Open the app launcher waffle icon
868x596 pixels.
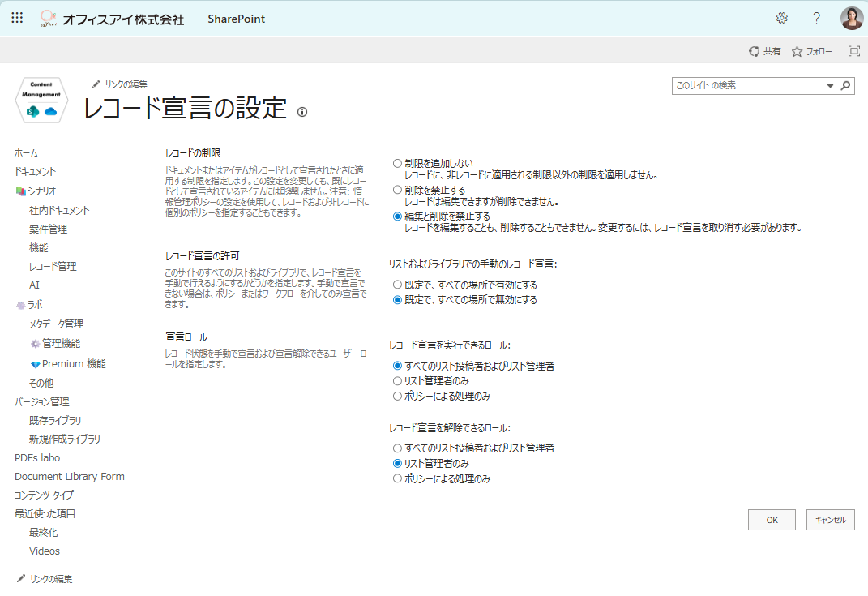point(17,18)
